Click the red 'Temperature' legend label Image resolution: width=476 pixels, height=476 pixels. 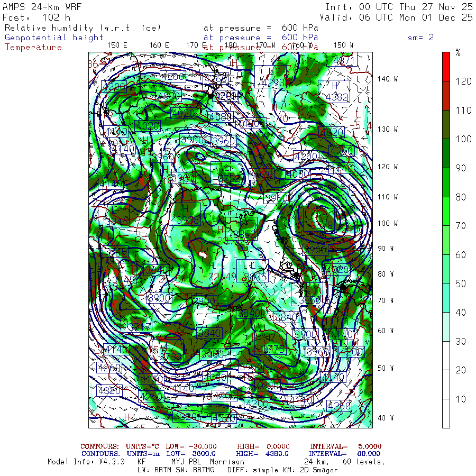(x=33, y=47)
